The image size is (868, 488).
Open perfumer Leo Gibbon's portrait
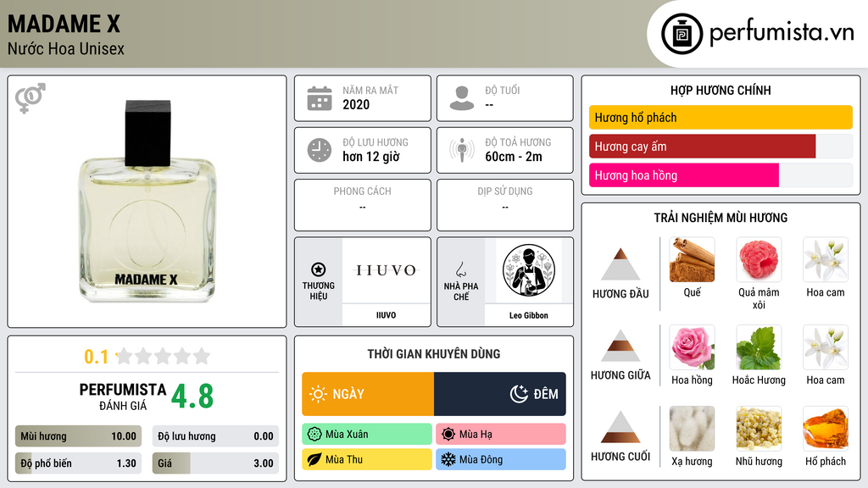pos(529,270)
